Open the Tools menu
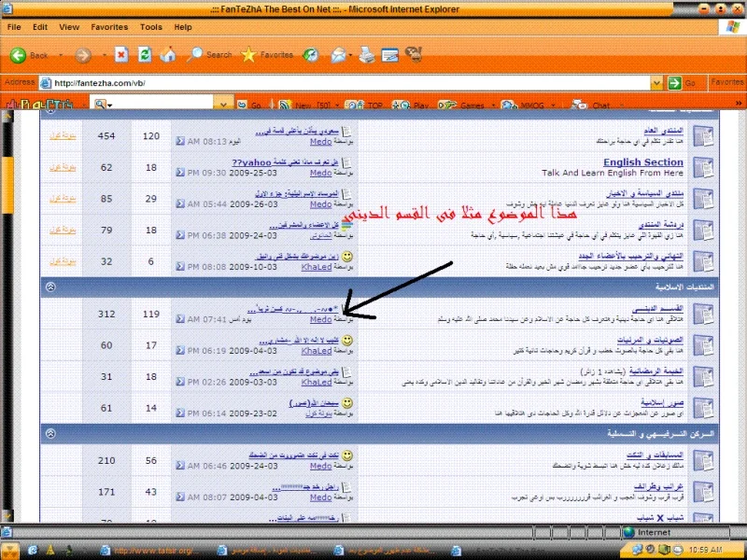The height and width of the screenshot is (560, 747). tap(150, 27)
